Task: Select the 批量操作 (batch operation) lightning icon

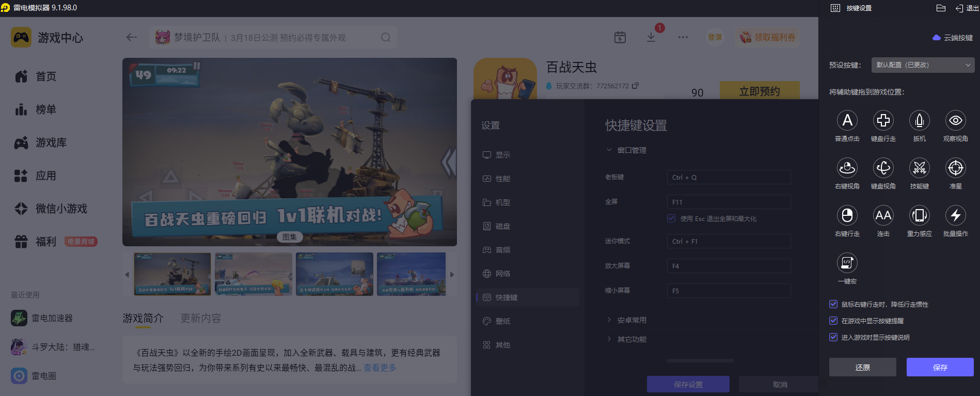Action: coord(956,215)
